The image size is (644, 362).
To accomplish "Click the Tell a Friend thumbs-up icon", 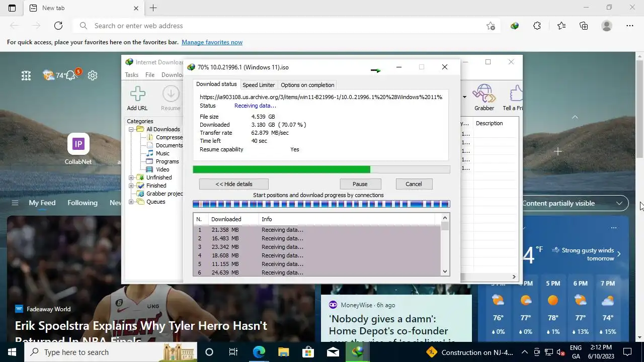I will click(x=515, y=93).
